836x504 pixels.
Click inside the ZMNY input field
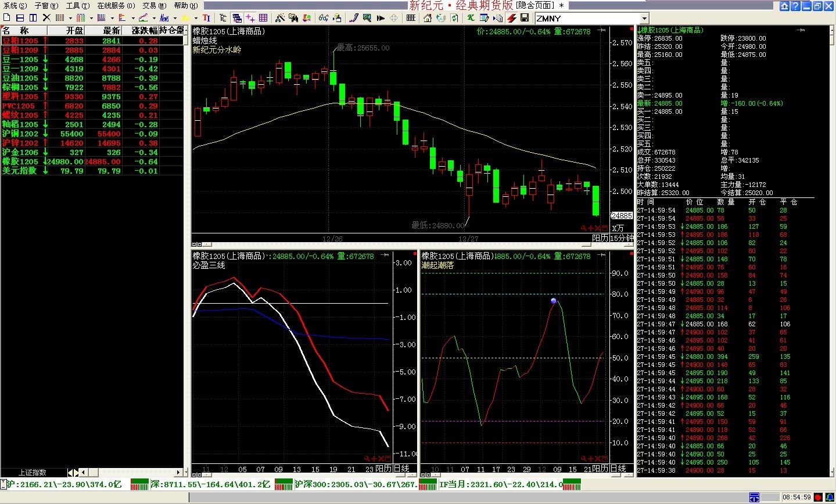(587, 19)
